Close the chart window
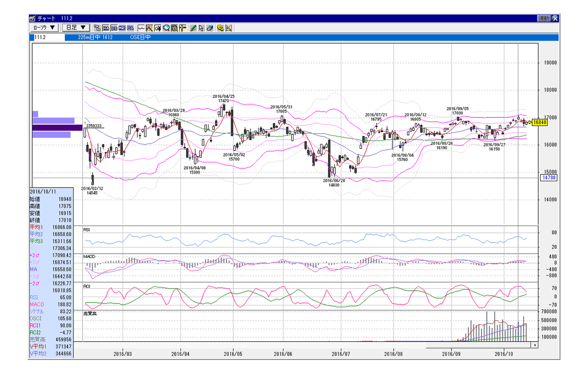Screen dimensions: 588x373 click(555, 18)
